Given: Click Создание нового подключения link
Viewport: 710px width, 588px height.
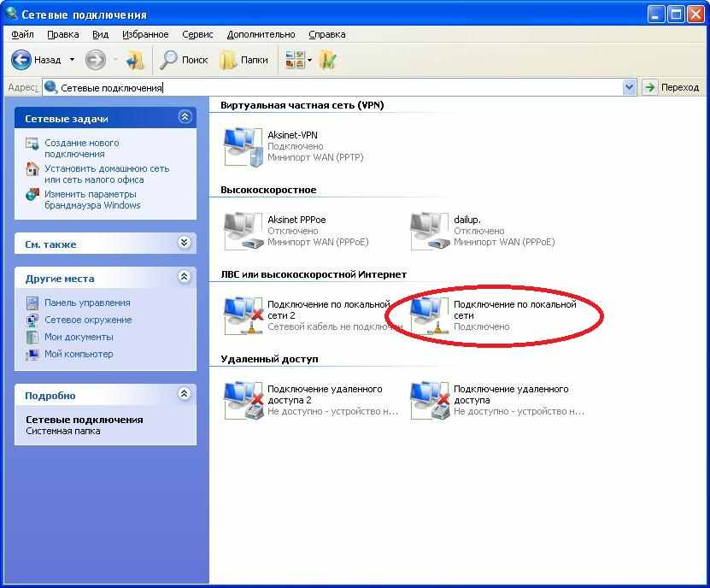Looking at the screenshot, I should pos(81,149).
